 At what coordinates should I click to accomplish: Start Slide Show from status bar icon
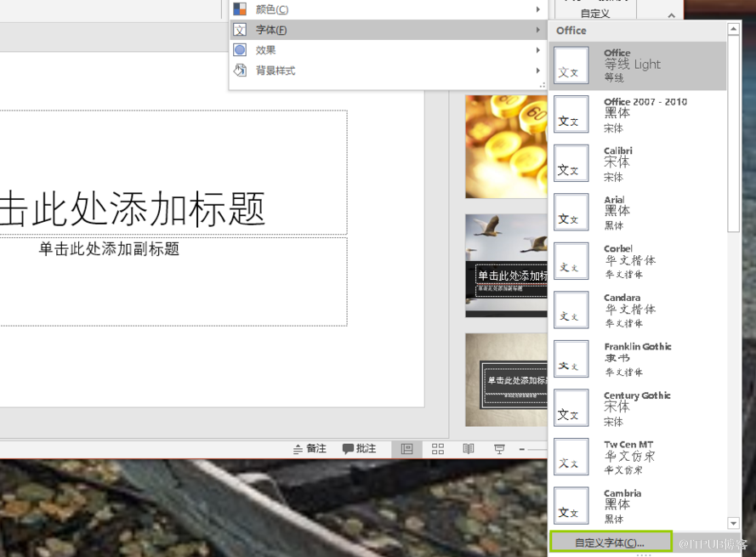click(499, 449)
